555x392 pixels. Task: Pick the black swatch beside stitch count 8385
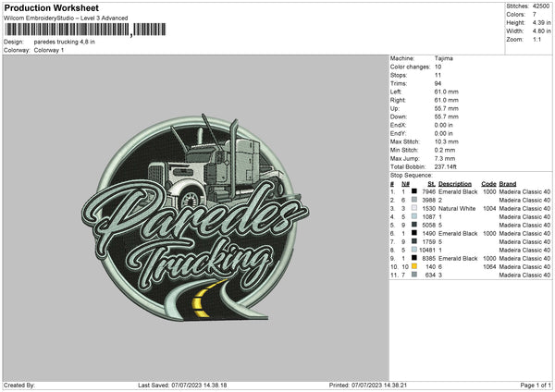point(414,258)
